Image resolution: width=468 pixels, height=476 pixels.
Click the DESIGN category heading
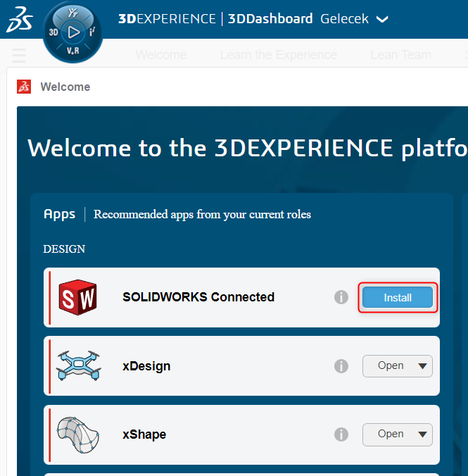(x=64, y=249)
